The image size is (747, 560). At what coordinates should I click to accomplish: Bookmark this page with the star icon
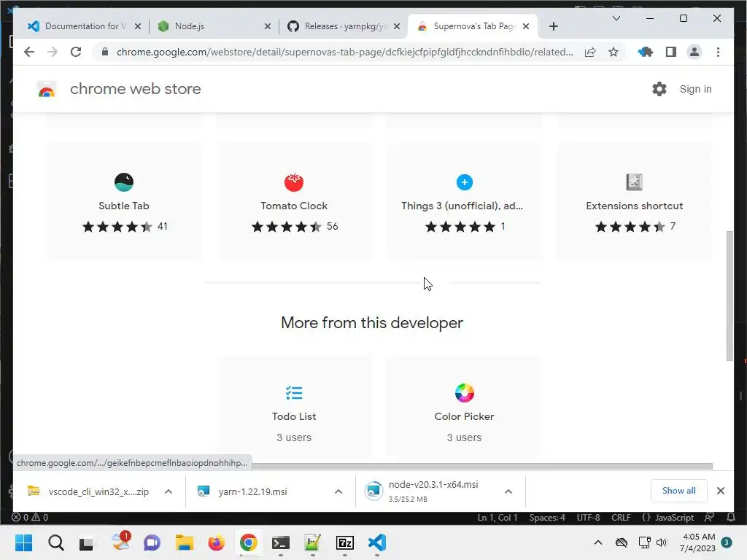614,52
